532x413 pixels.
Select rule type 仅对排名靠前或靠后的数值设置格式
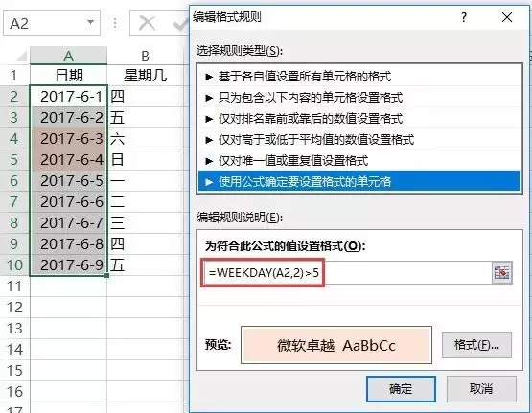tap(359, 119)
